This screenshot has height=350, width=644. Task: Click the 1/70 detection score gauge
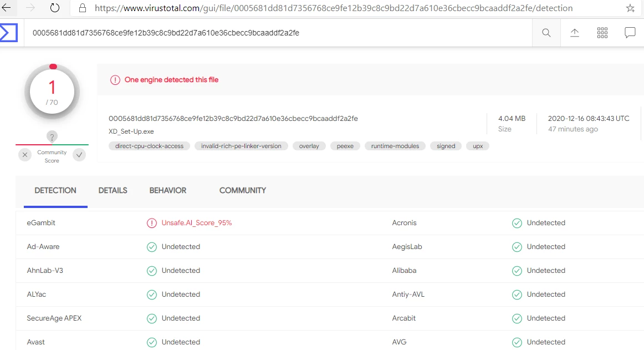click(x=52, y=92)
